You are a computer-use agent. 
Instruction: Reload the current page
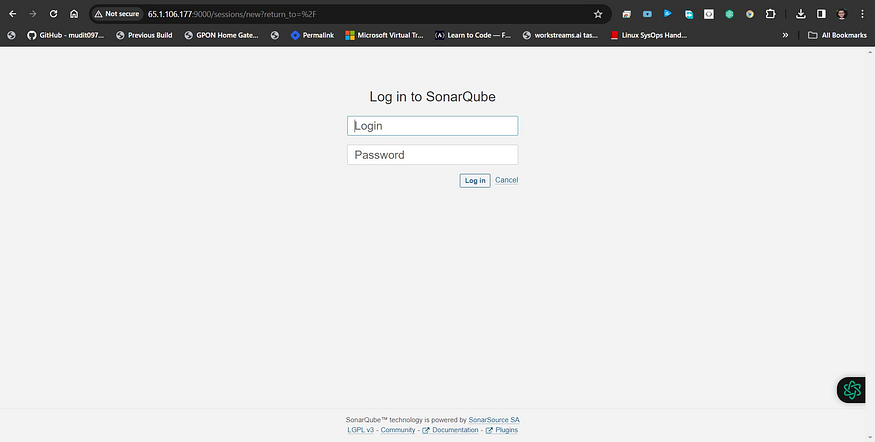[x=54, y=14]
